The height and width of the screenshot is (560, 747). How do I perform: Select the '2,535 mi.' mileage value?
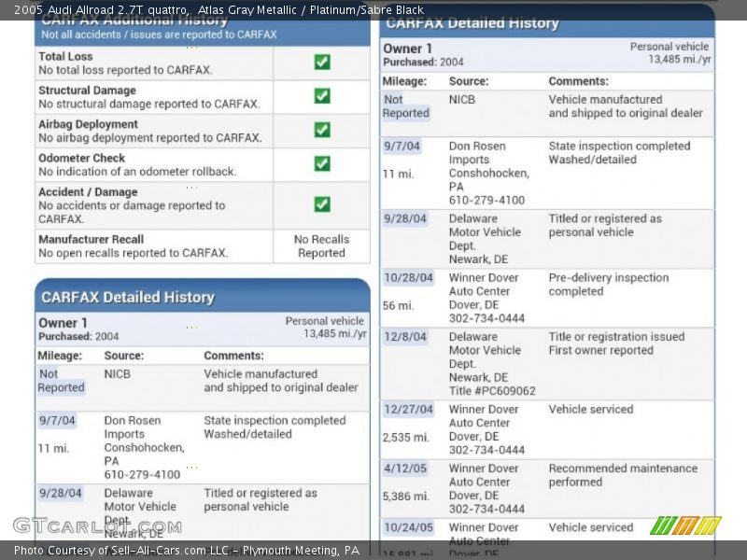pyautogui.click(x=406, y=437)
